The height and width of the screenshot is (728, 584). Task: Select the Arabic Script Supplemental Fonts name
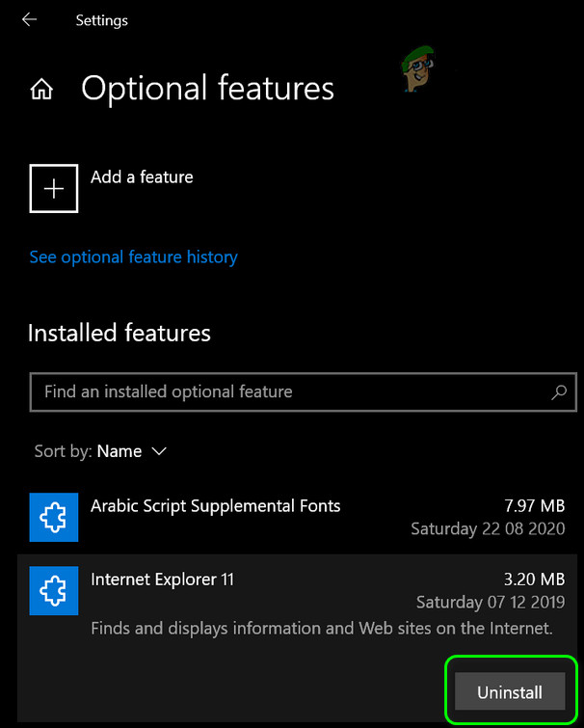(215, 505)
